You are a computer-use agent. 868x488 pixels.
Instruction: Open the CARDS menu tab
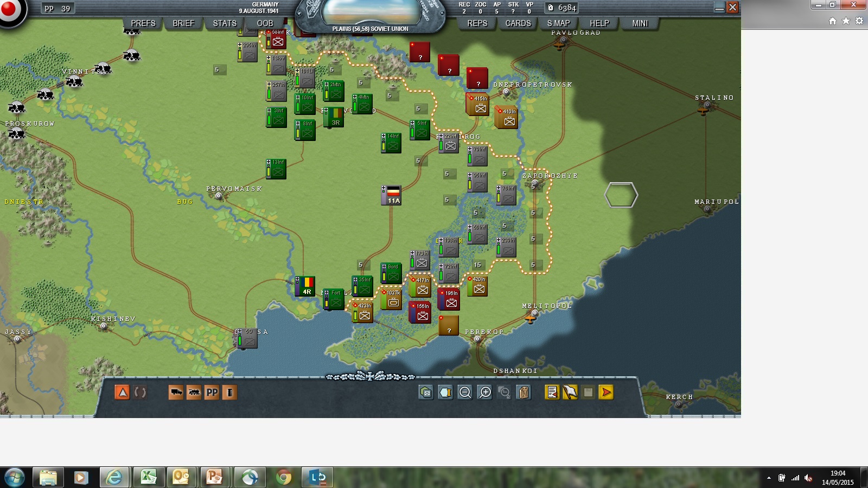coord(518,23)
